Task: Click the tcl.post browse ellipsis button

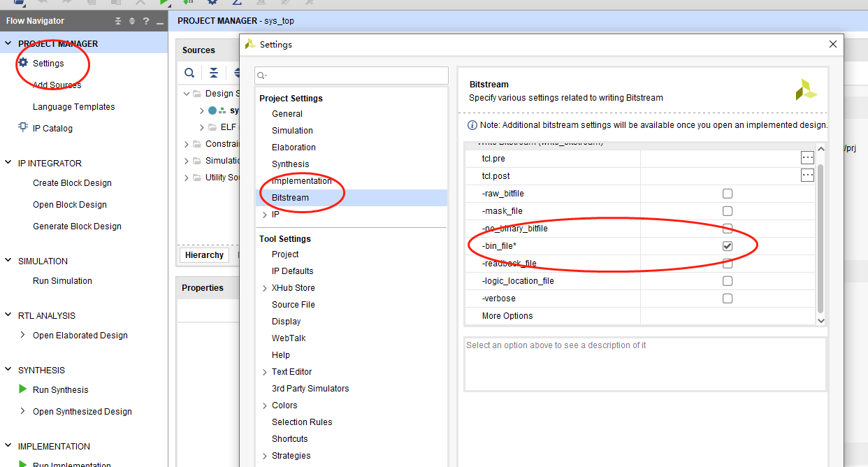Action: [808, 175]
